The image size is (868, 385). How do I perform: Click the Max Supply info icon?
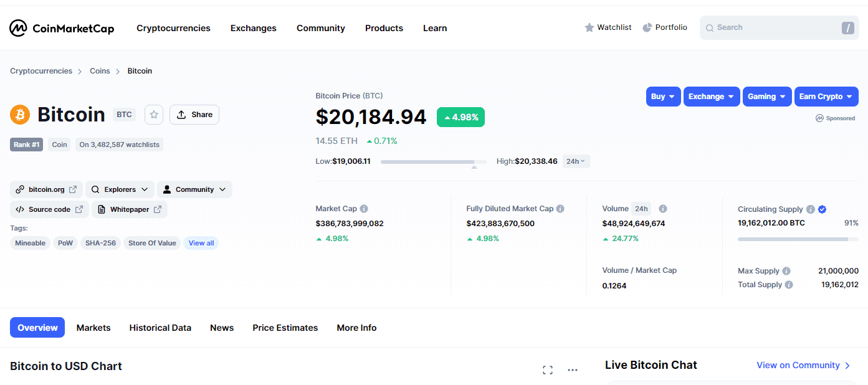point(786,271)
